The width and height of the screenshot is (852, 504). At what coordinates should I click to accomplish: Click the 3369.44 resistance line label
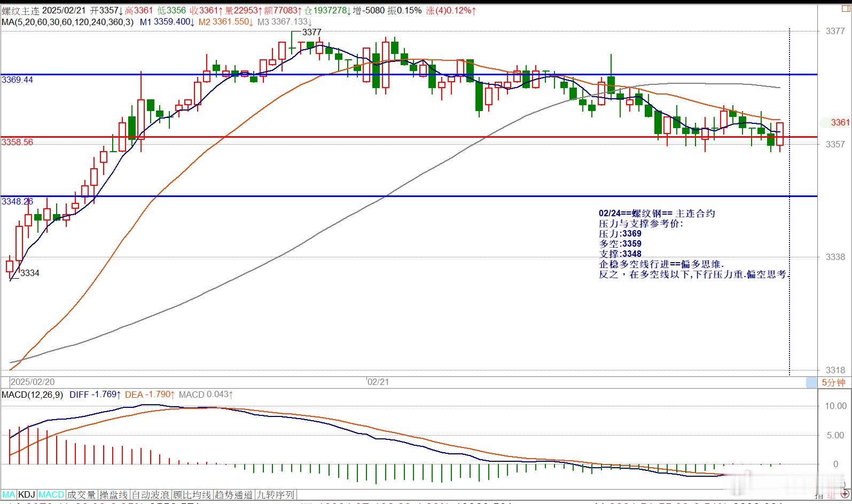point(18,80)
